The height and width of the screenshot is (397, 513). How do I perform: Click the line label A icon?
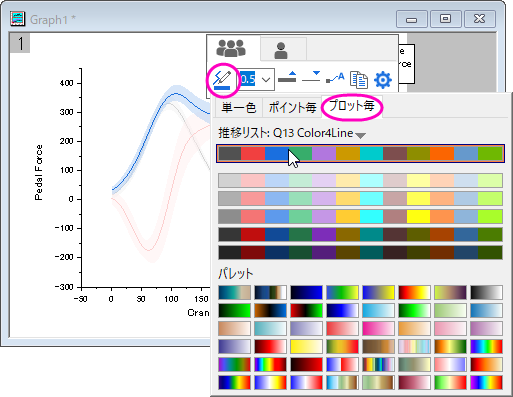(x=335, y=78)
